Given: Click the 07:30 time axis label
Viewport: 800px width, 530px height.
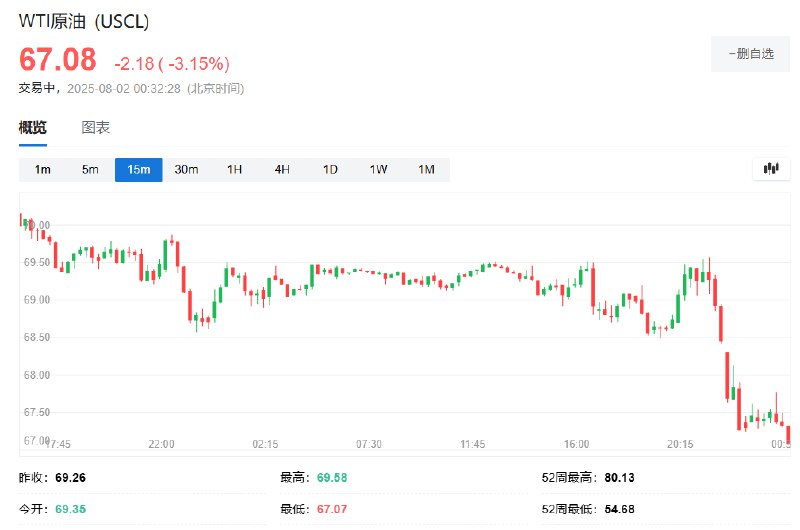Looking at the screenshot, I should pos(369,444).
